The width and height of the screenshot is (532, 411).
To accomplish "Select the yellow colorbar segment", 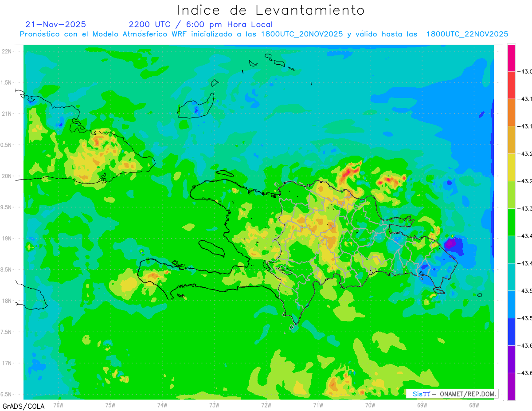I will (x=511, y=167).
